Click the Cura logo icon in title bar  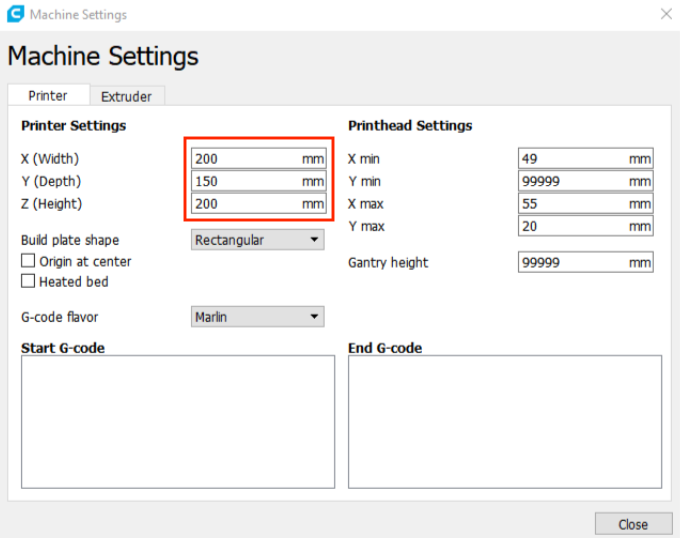click(15, 14)
